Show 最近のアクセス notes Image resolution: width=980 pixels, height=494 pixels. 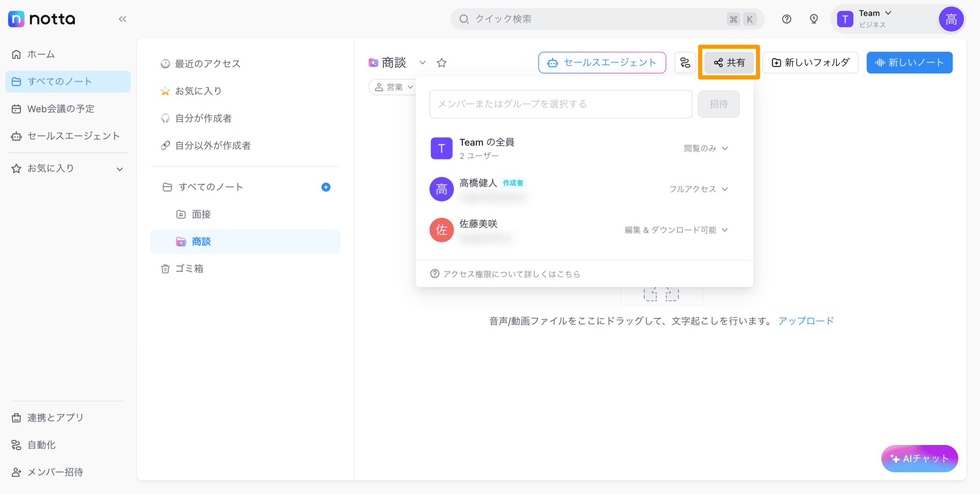(245, 64)
